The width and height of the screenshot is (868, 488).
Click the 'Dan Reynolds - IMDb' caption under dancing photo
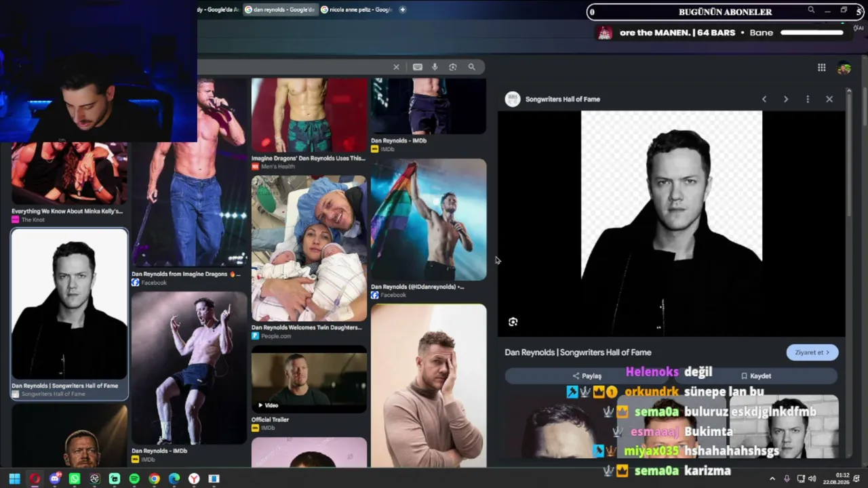point(159,451)
